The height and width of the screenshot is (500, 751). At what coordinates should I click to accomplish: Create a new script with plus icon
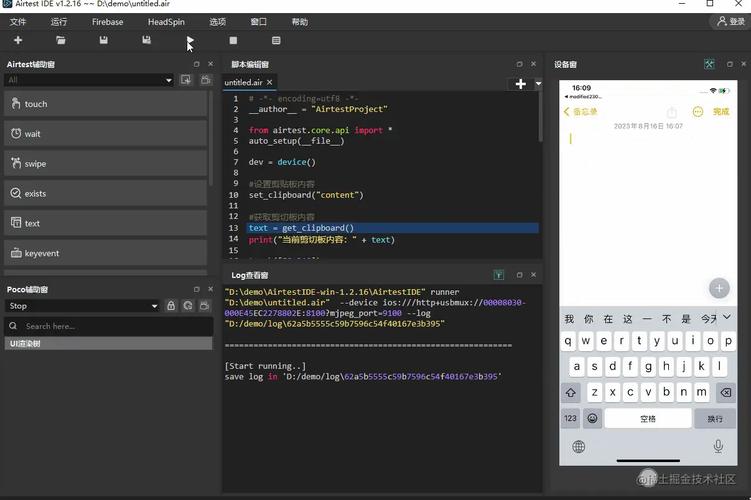[x=18, y=40]
